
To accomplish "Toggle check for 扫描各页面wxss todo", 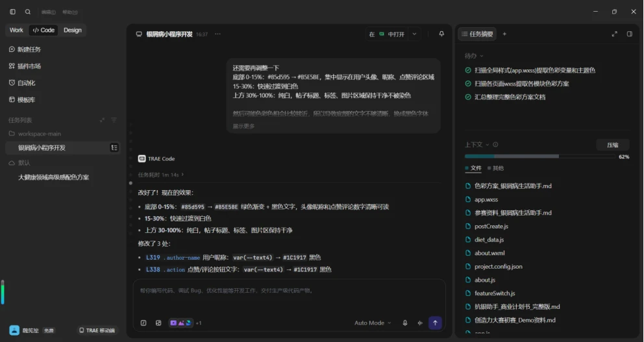I will point(468,84).
